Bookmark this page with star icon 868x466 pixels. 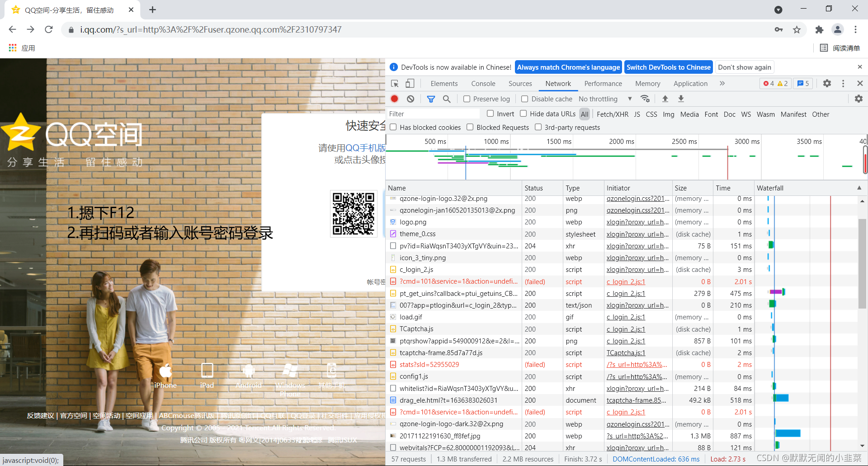point(797,30)
